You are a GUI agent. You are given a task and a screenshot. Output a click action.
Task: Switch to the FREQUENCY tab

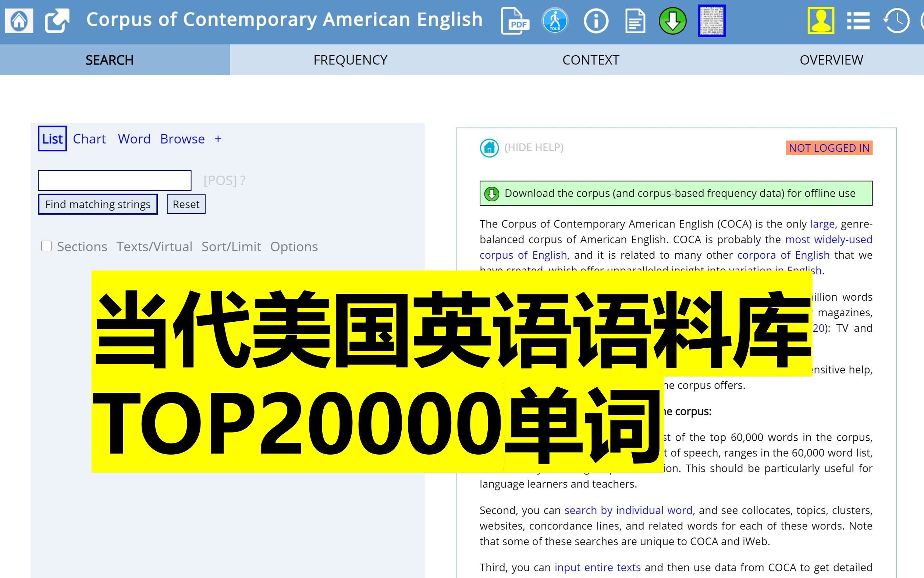[x=350, y=60]
